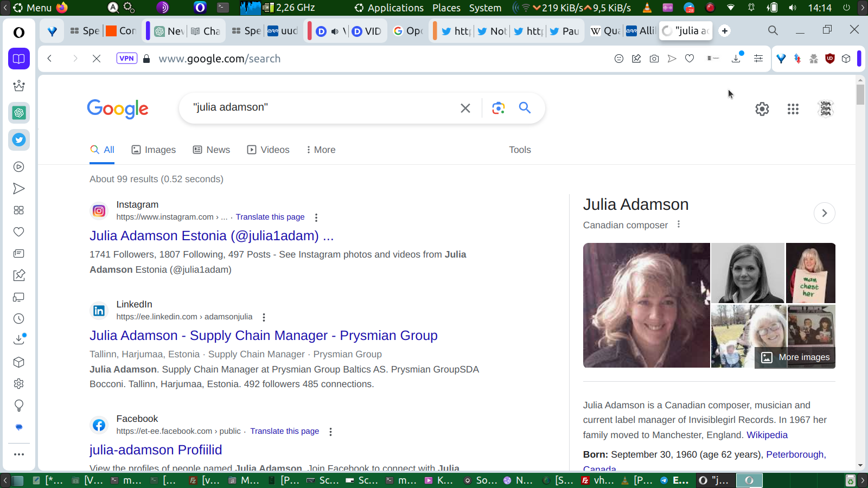Image resolution: width=868 pixels, height=488 pixels.
Task: Open options menu for the Facebook result
Action: (x=330, y=432)
